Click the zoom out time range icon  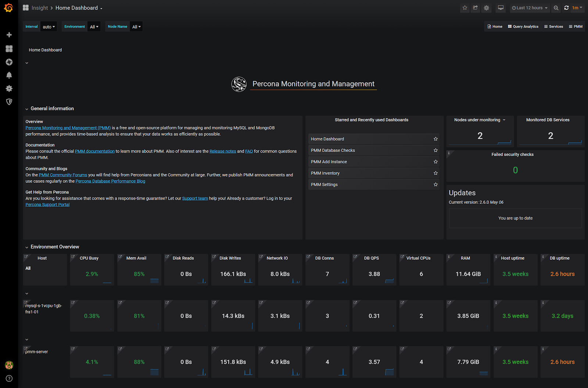(556, 8)
